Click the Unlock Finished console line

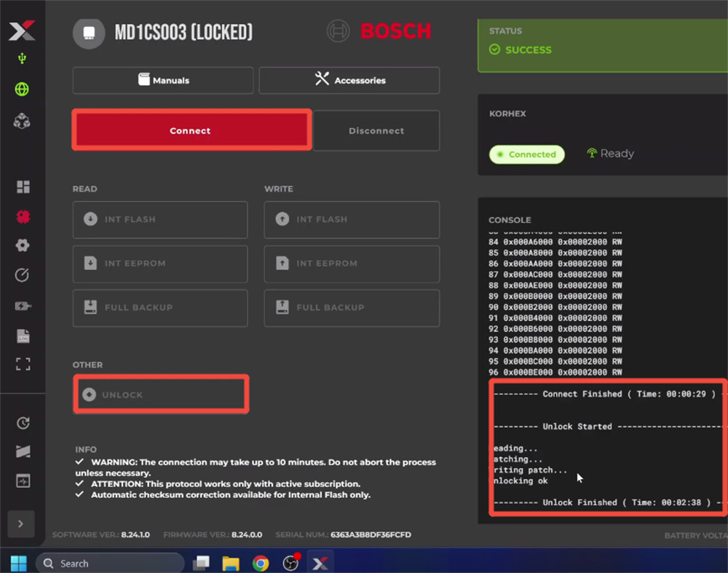coord(608,502)
